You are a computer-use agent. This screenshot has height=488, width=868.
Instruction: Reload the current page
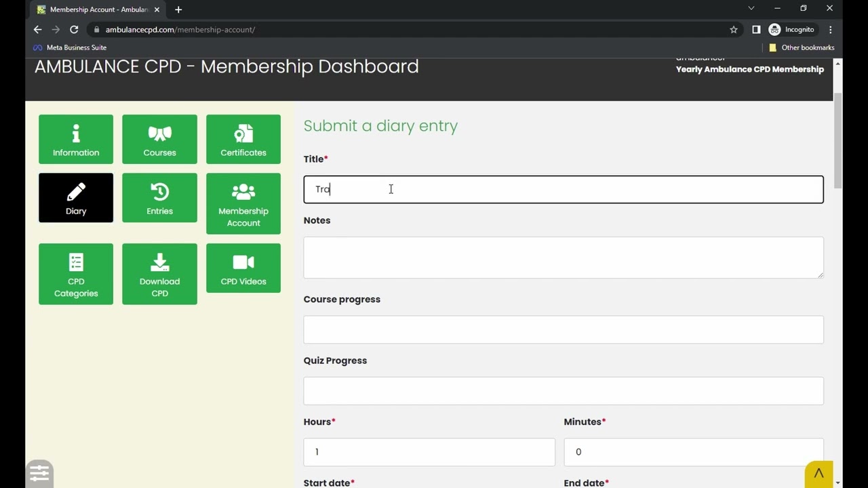(74, 30)
